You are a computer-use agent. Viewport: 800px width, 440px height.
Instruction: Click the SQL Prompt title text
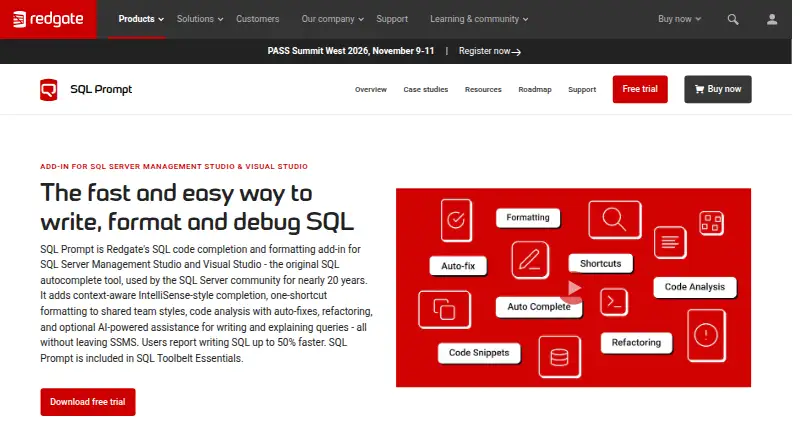(101, 90)
